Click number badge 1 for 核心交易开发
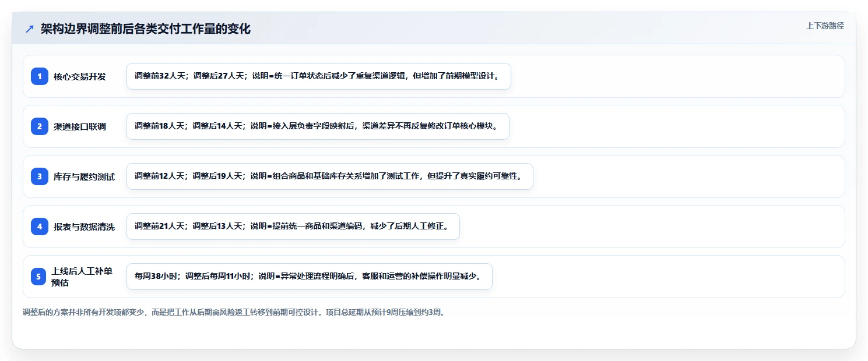This screenshot has width=868, height=361. point(40,76)
